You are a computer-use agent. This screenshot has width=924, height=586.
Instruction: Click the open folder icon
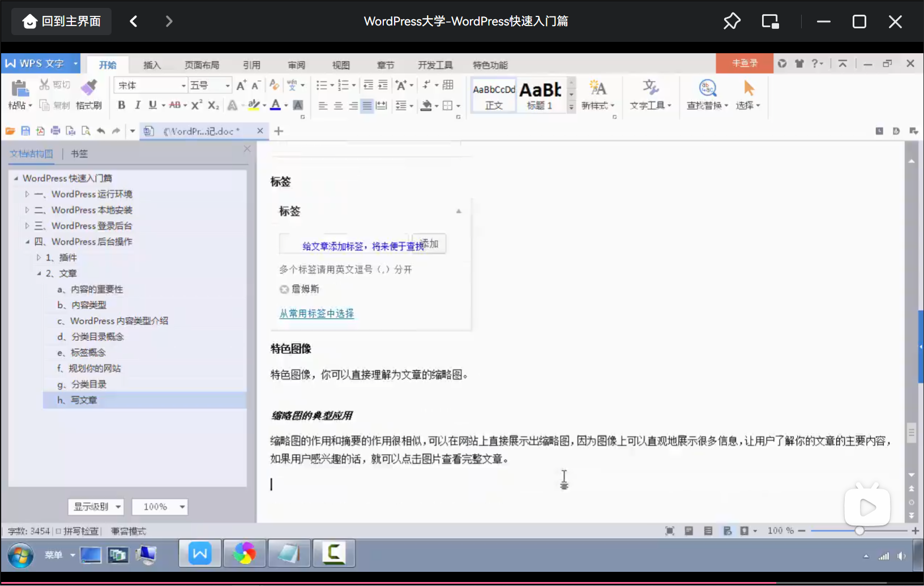click(x=10, y=131)
